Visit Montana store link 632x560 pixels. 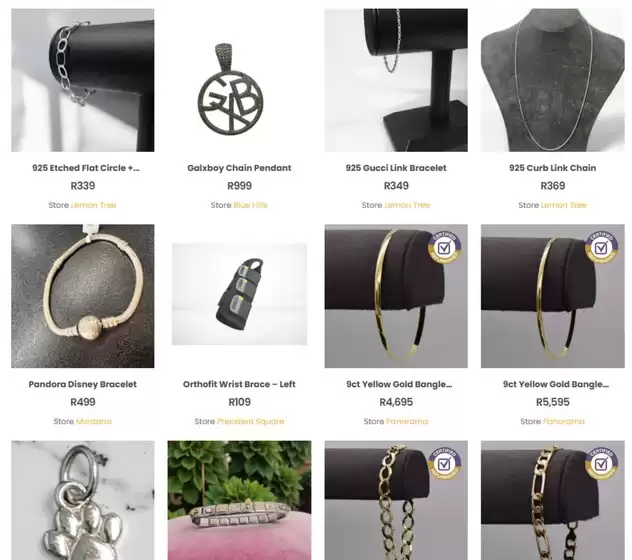tap(94, 421)
